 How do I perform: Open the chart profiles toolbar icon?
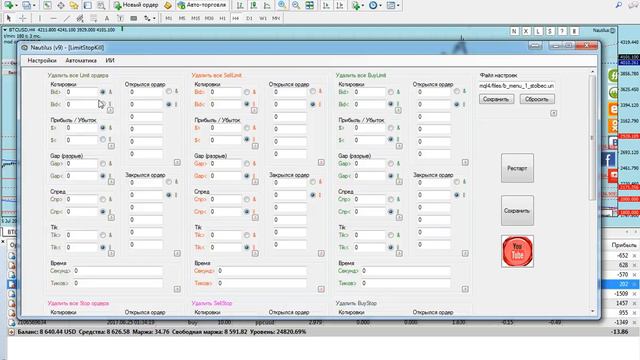tap(26, 5)
